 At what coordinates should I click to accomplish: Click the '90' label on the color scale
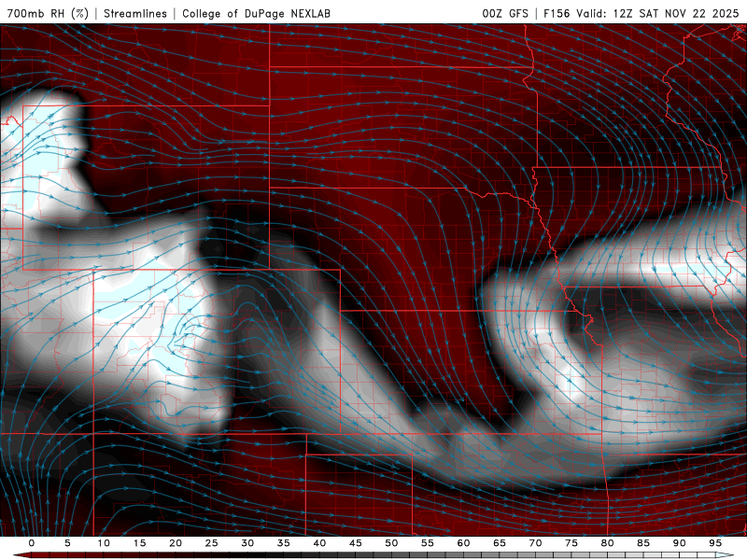(680, 543)
